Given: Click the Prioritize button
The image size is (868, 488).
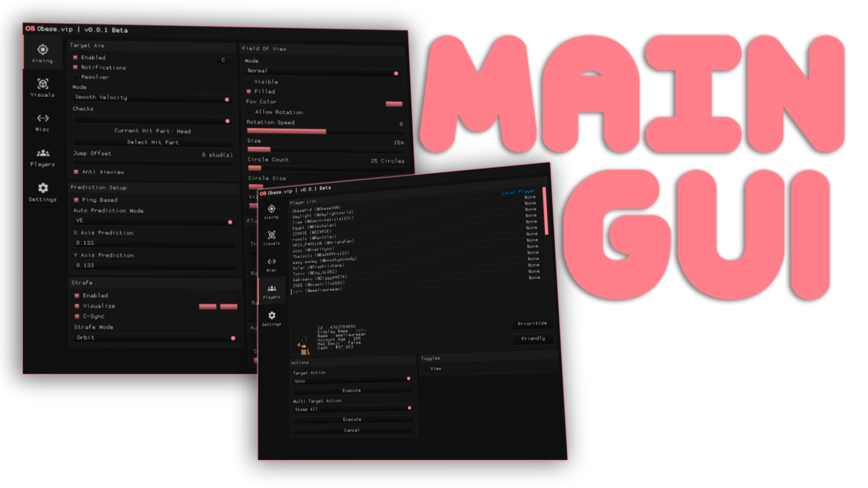Looking at the screenshot, I should (532, 324).
